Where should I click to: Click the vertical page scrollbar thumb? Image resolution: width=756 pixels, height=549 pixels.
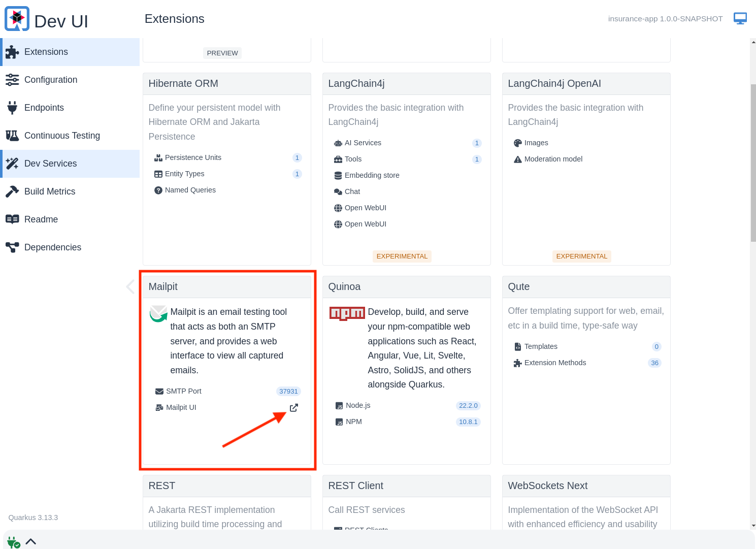753,163
